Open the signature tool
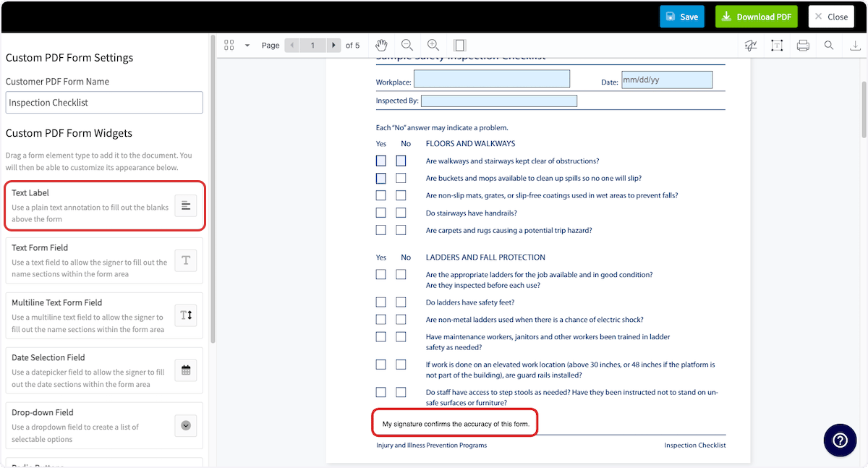Screen dimensions: 868x468 click(751, 46)
